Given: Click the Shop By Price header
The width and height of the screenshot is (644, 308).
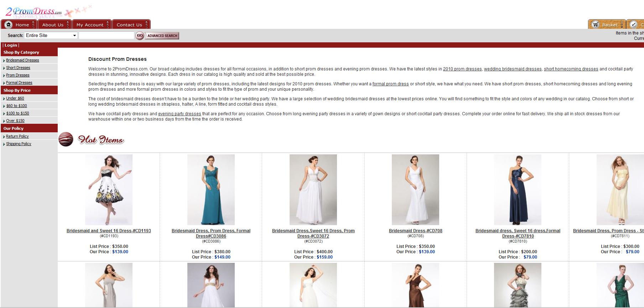Looking at the screenshot, I should [x=29, y=90].
